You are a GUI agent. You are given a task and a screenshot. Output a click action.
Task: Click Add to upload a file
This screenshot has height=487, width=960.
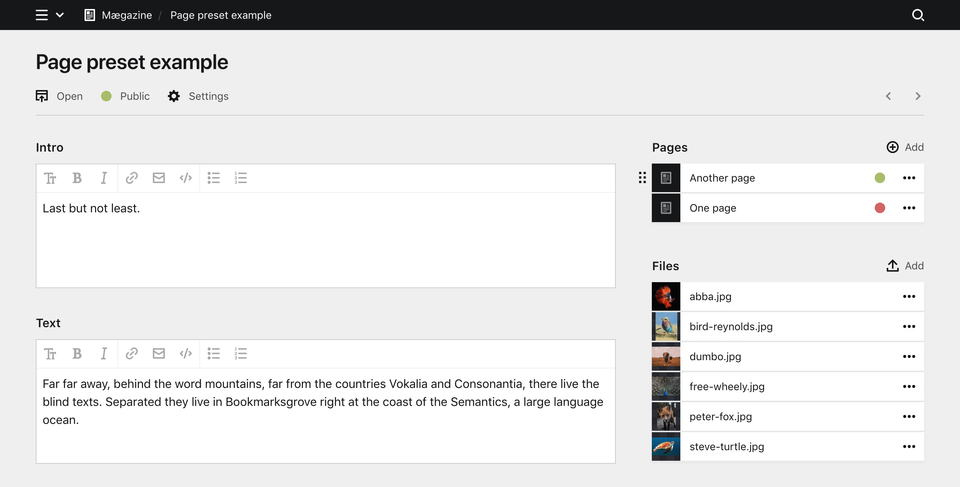pos(905,266)
